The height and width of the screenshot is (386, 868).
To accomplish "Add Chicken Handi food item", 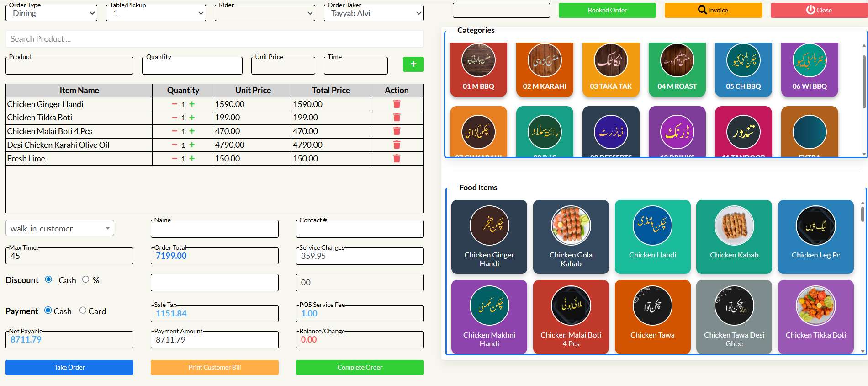I will pos(653,237).
